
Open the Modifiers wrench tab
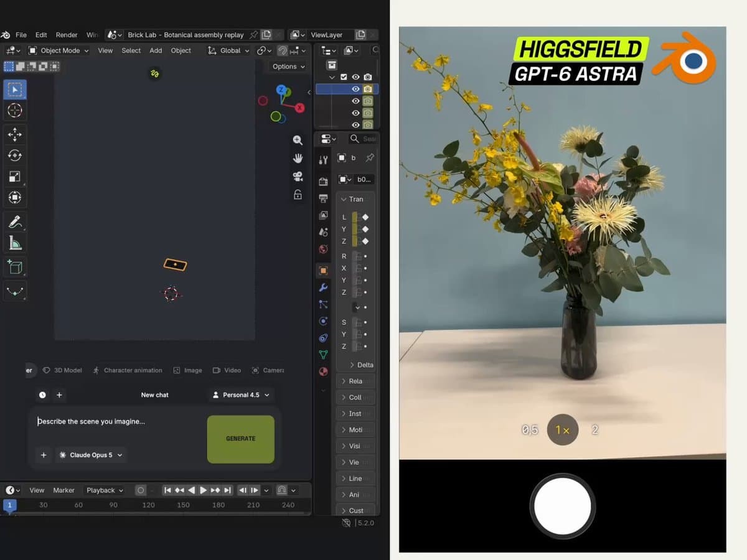(x=323, y=287)
